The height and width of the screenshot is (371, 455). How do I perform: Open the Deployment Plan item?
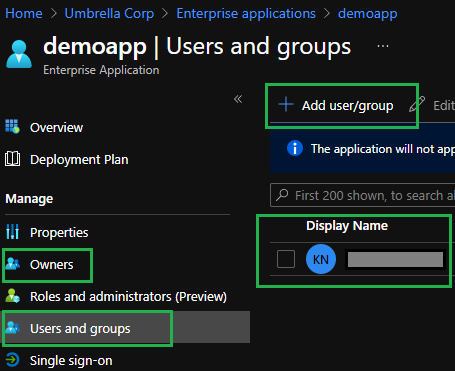(x=79, y=160)
